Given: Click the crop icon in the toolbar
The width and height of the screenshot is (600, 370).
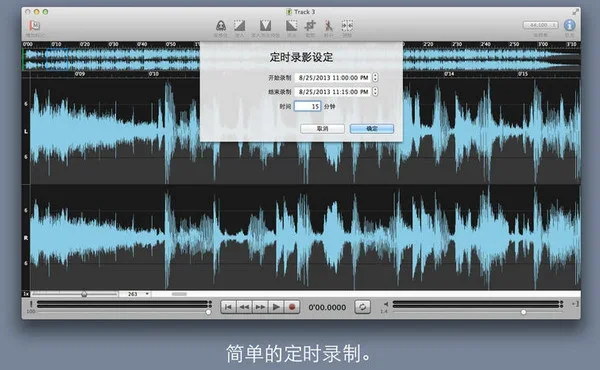Looking at the screenshot, I should coord(310,26).
